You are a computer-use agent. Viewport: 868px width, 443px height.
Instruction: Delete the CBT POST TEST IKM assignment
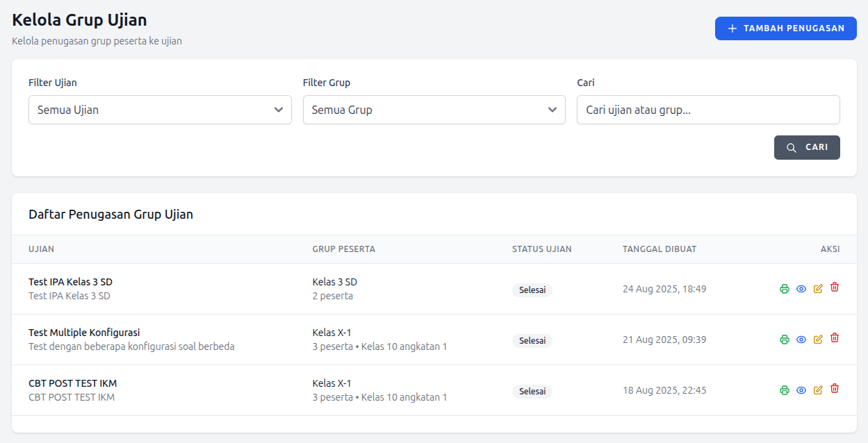click(835, 390)
